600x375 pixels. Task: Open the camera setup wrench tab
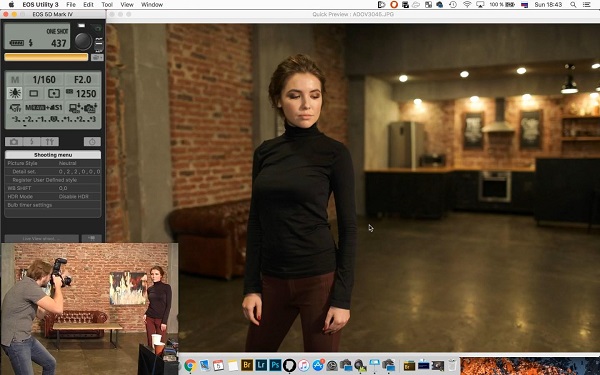coord(50,142)
